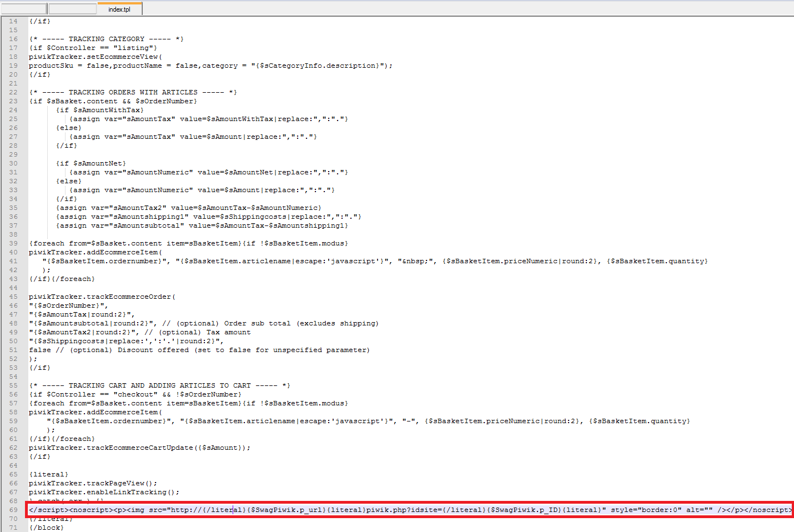Click the TRACKING CATEGORY comment line
Screen dimensions: 794x532
click(107, 39)
